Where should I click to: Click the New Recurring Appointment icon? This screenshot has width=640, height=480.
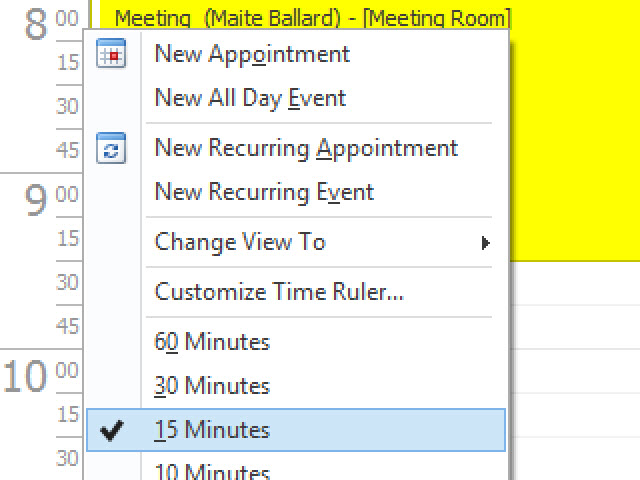click(111, 148)
